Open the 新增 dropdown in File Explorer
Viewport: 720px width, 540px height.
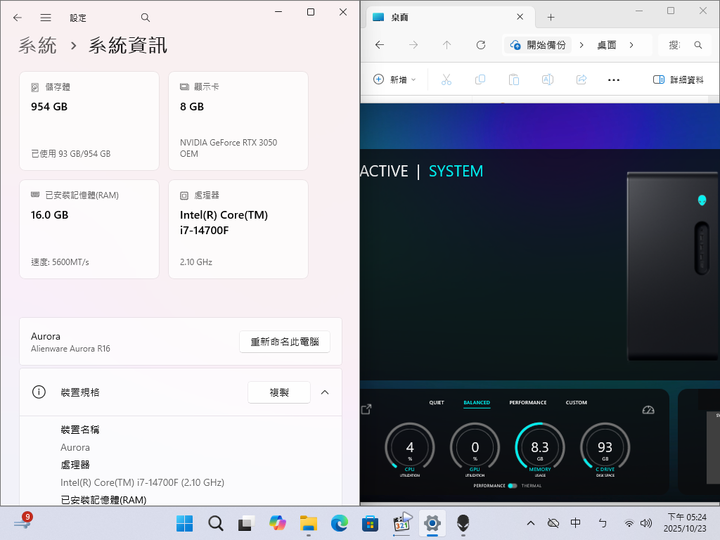(394, 79)
